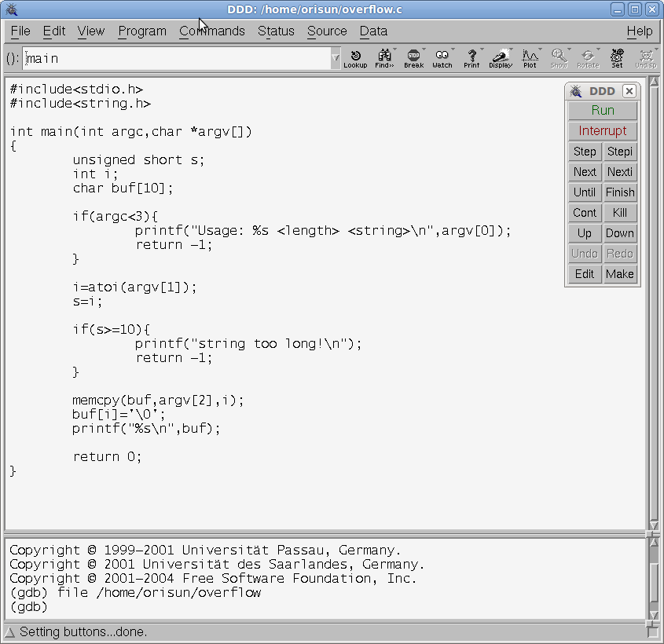The width and height of the screenshot is (664, 644).
Task: Expand the Break icon dropdown arrow
Action: (424, 49)
